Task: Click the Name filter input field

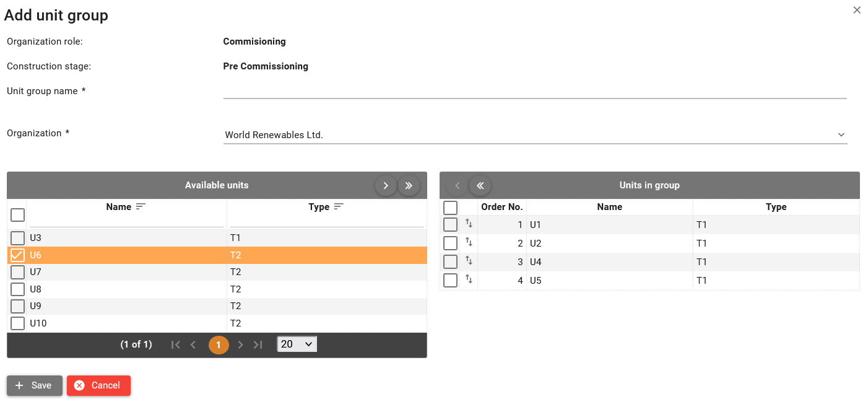Action: [x=126, y=221]
